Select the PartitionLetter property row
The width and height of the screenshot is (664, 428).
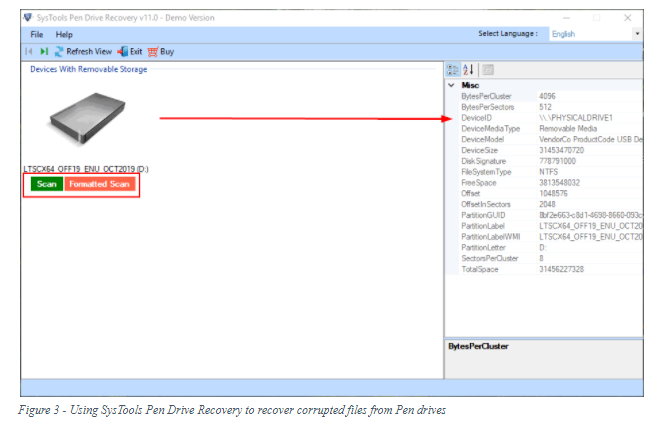(x=551, y=247)
